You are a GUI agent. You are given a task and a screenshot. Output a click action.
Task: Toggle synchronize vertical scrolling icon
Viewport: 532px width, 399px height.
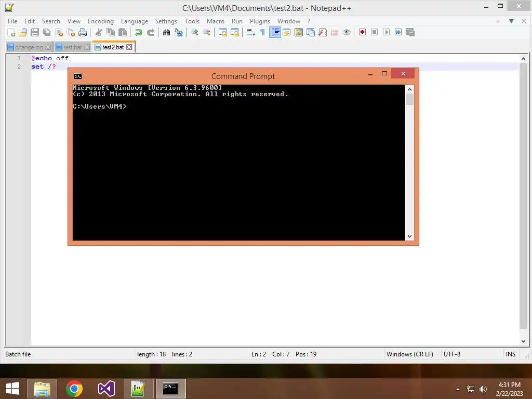tap(222, 32)
